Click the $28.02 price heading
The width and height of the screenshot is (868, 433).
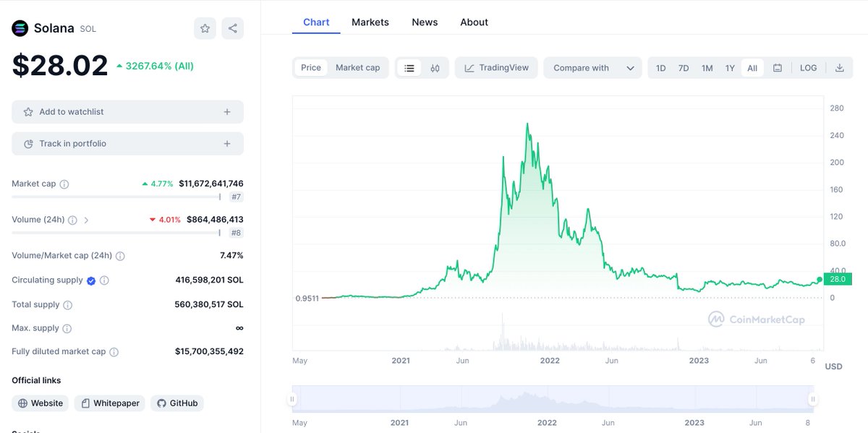pyautogui.click(x=60, y=66)
